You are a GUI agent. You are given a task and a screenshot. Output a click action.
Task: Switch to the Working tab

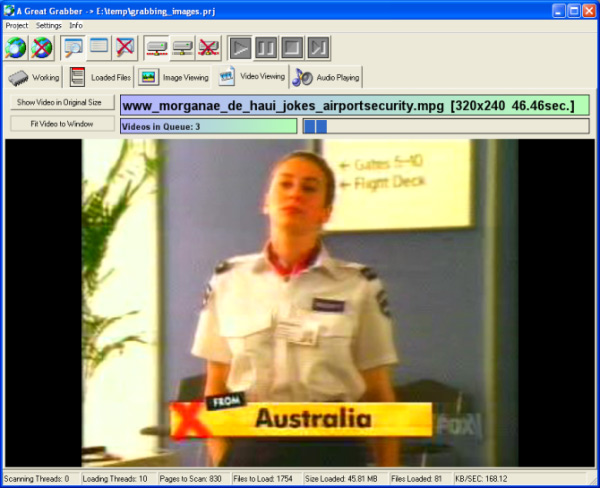coord(34,77)
